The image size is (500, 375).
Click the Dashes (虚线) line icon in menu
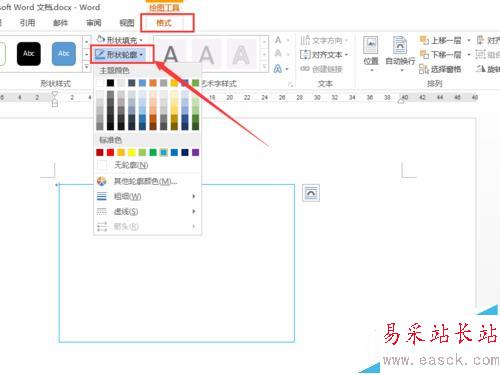pos(101,211)
